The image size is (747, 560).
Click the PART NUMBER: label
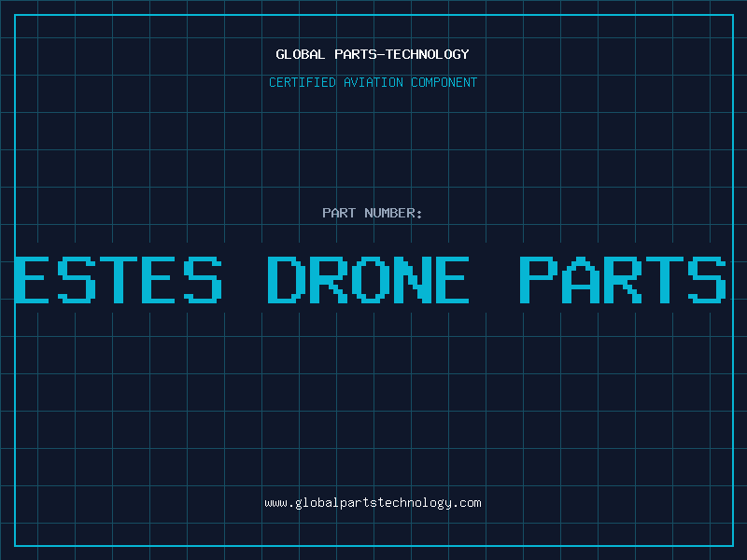(x=373, y=213)
